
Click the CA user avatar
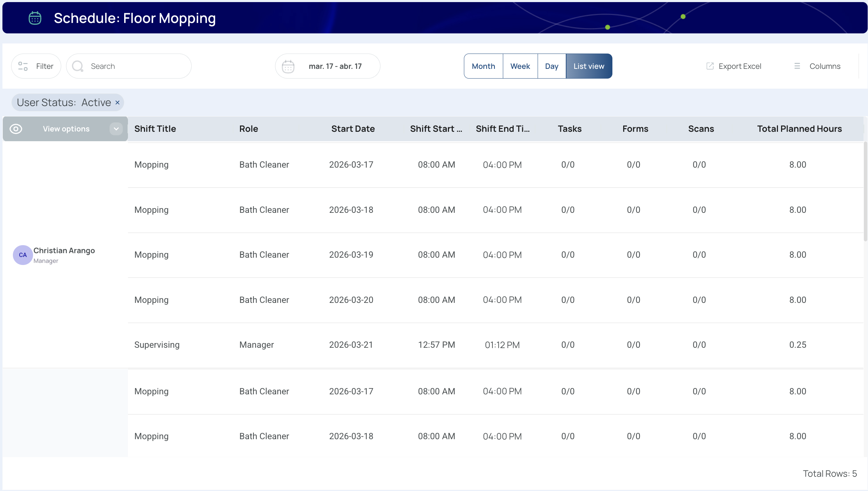[x=23, y=255]
